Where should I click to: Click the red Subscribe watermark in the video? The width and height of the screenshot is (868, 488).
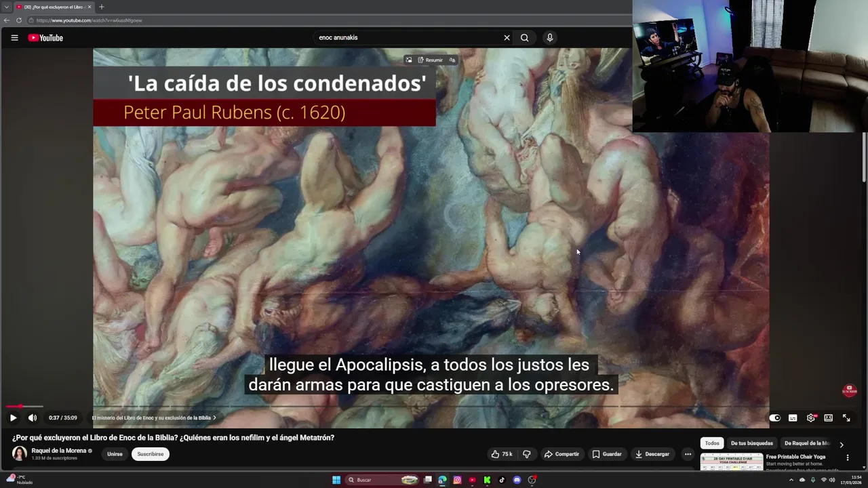click(x=849, y=390)
